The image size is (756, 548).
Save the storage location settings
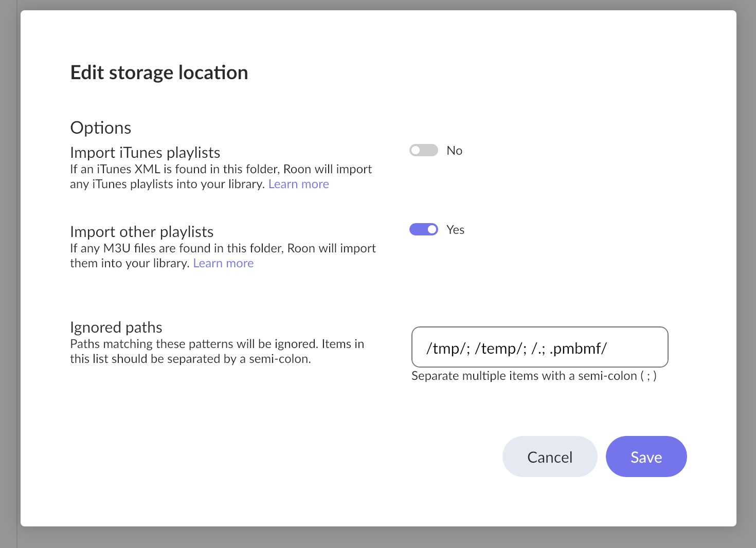[x=645, y=456]
